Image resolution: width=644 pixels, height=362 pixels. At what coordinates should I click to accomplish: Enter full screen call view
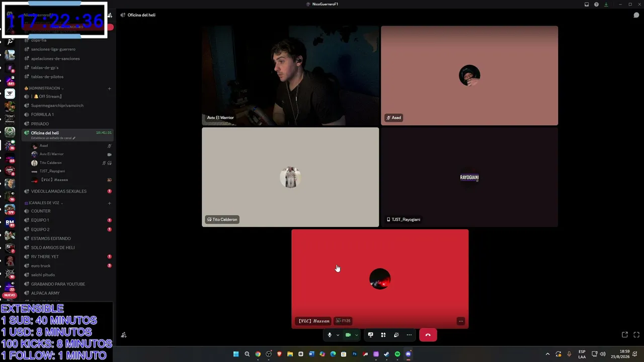636,335
